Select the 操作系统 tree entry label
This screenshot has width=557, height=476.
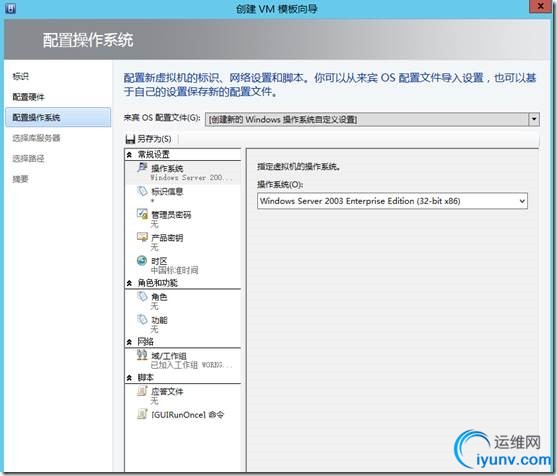[x=167, y=168]
